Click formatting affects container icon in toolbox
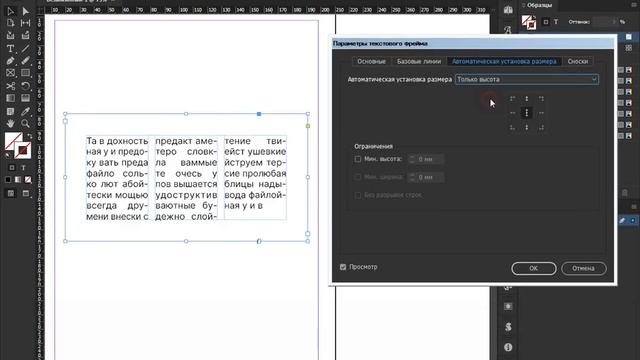 [12, 168]
